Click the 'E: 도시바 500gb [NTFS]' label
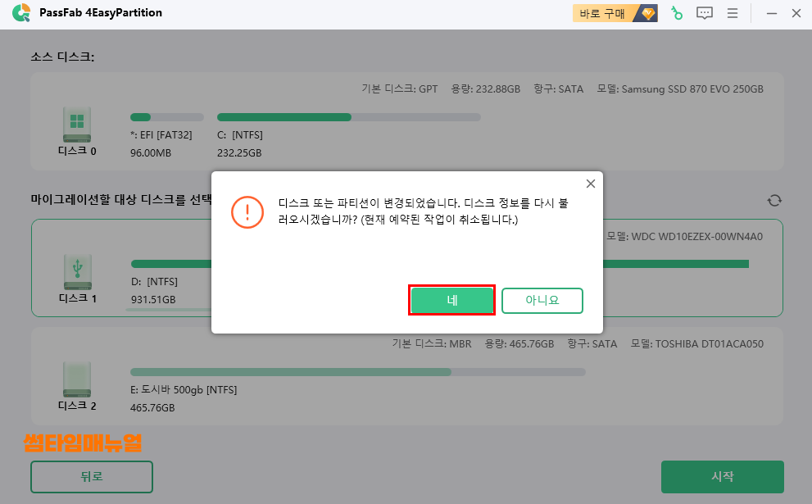 (184, 390)
